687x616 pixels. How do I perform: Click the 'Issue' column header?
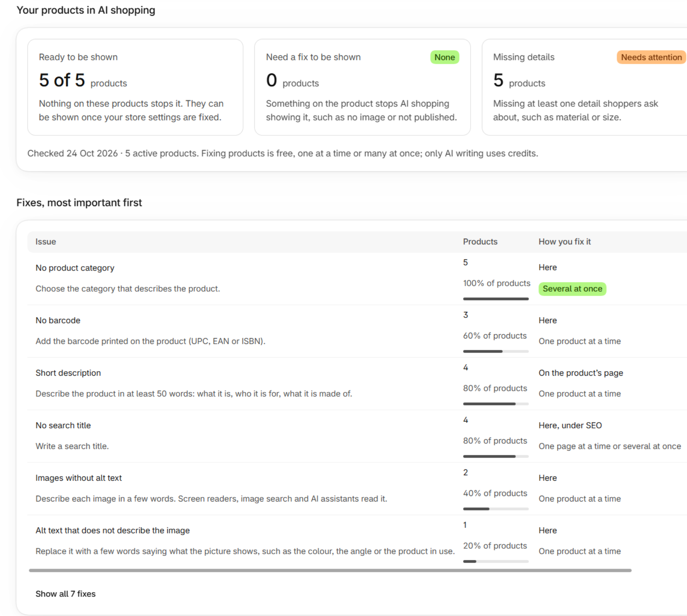pos(46,242)
